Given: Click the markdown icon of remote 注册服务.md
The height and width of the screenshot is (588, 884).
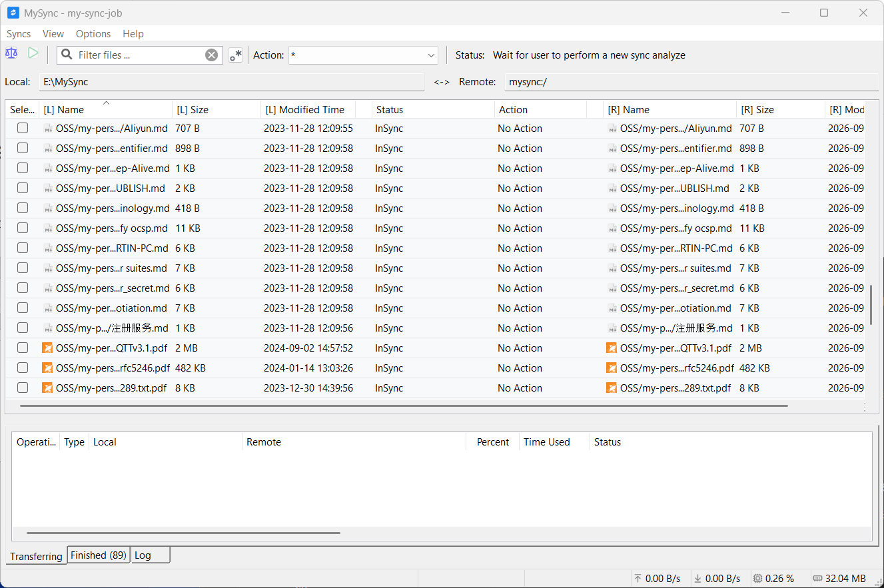Looking at the screenshot, I should 612,328.
